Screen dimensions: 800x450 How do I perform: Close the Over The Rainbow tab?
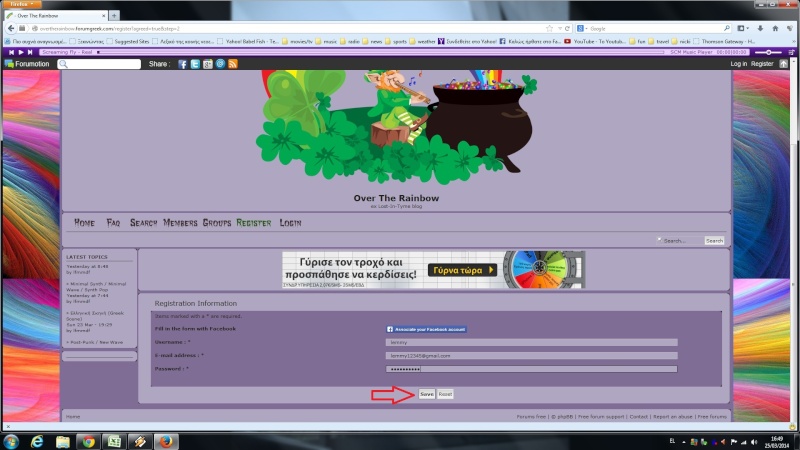tap(104, 16)
